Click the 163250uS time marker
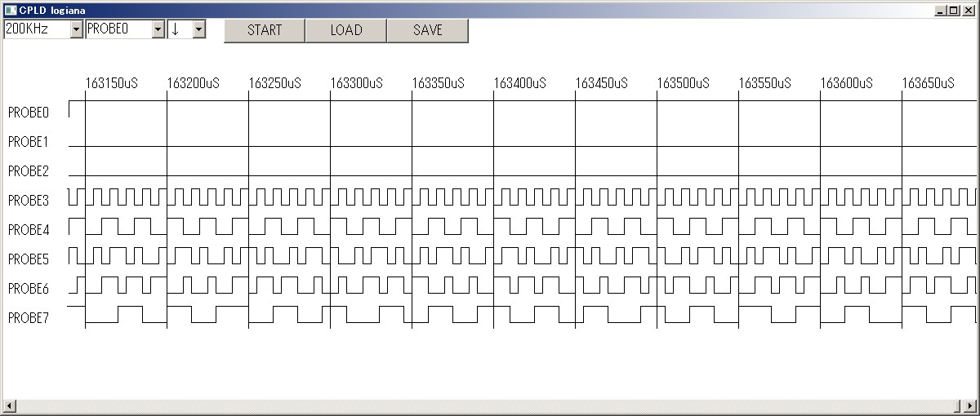The height and width of the screenshot is (416, 980). click(275, 83)
